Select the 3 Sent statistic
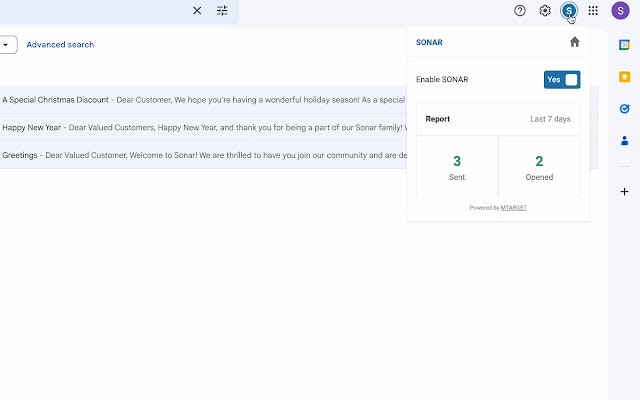 (457, 167)
